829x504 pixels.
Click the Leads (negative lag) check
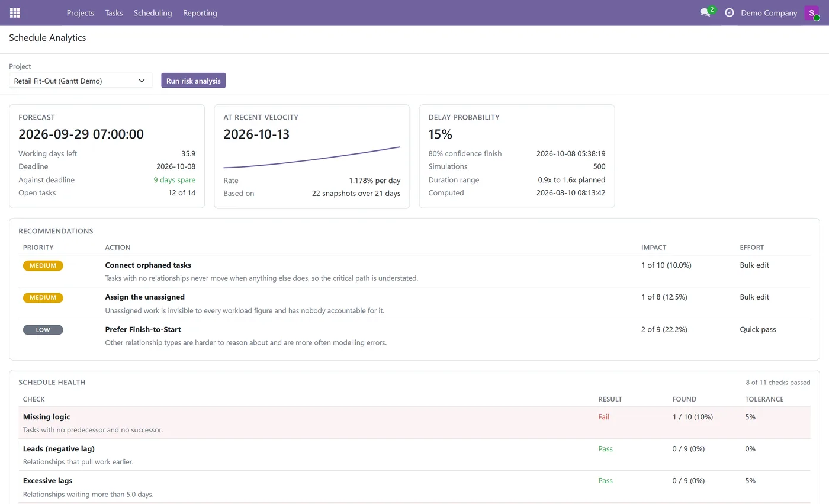point(59,449)
